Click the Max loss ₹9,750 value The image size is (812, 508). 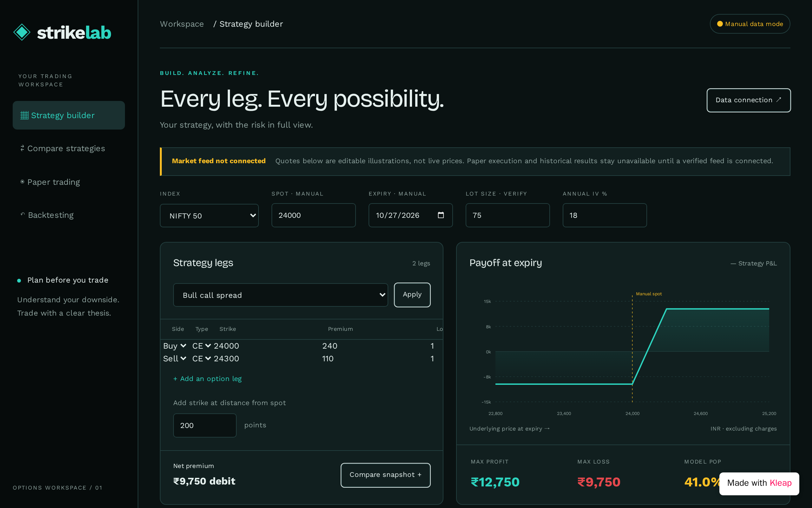599,482
